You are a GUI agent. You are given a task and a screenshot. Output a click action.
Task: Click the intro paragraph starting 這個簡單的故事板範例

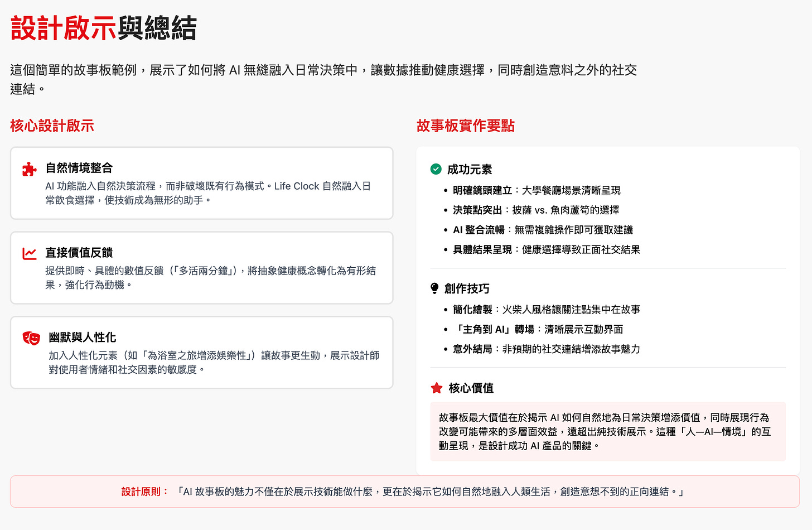pyautogui.click(x=323, y=79)
